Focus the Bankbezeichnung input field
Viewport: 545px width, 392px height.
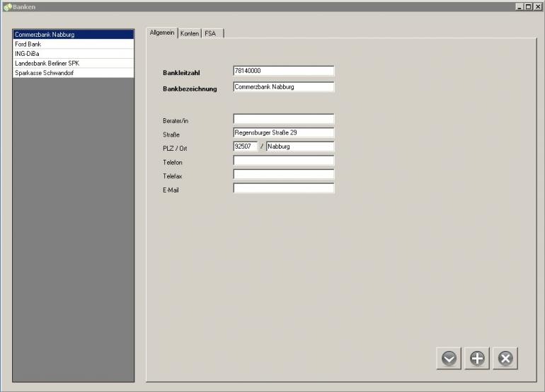pos(284,87)
